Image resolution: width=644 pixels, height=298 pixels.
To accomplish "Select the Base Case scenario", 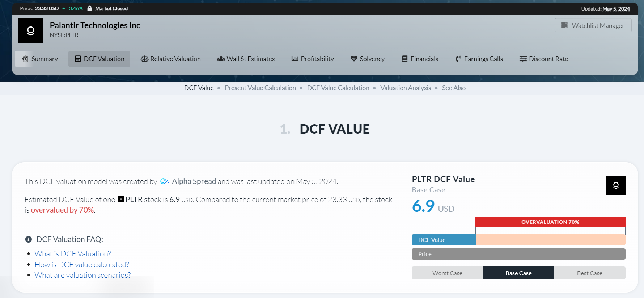I will point(518,273).
